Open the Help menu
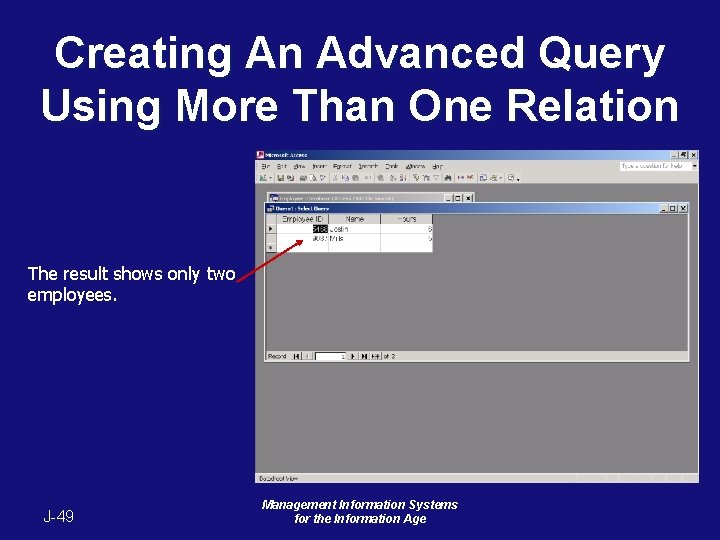Screen dimensions: 720x540 point(438,166)
